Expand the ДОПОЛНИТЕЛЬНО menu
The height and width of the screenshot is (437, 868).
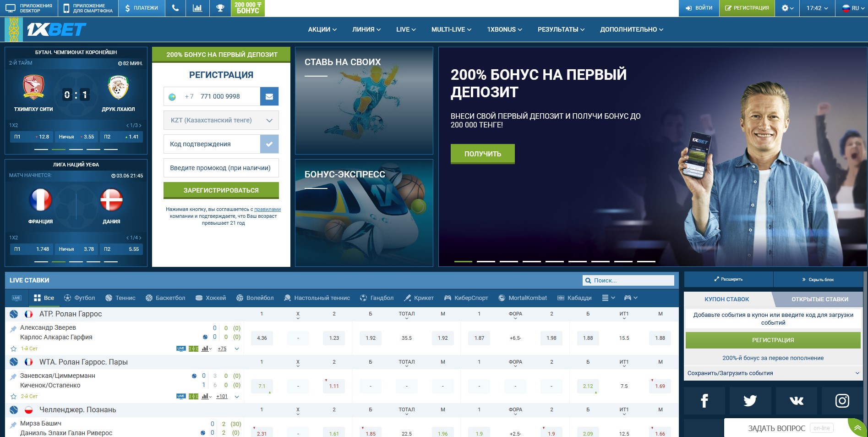pos(632,29)
